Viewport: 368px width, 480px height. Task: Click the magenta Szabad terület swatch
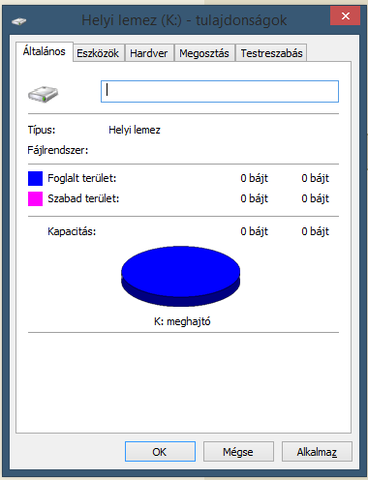click(x=35, y=199)
